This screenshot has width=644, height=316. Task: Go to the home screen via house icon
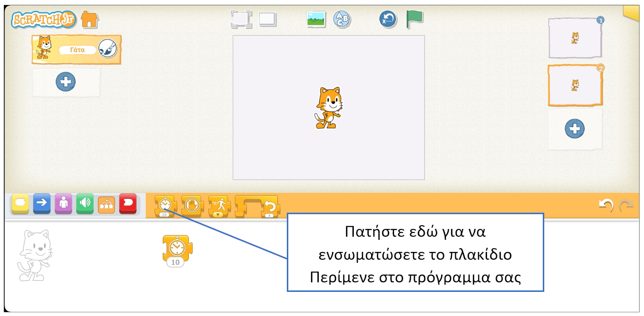89,19
